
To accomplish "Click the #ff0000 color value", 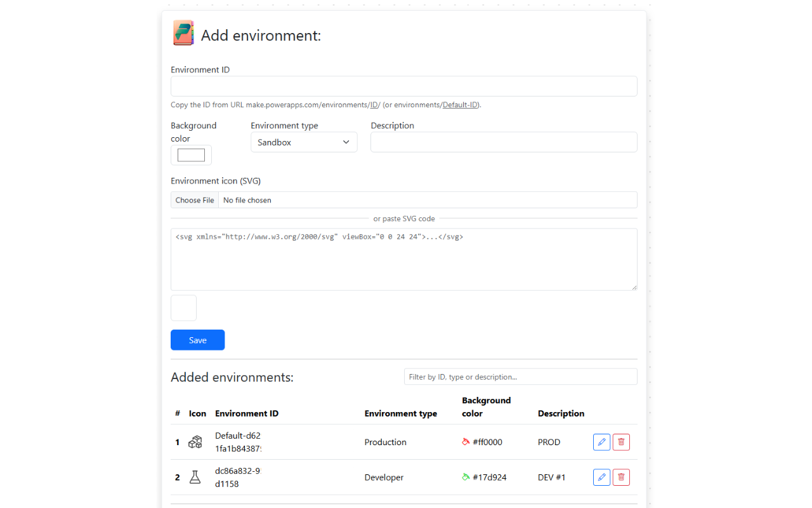I will pos(488,442).
